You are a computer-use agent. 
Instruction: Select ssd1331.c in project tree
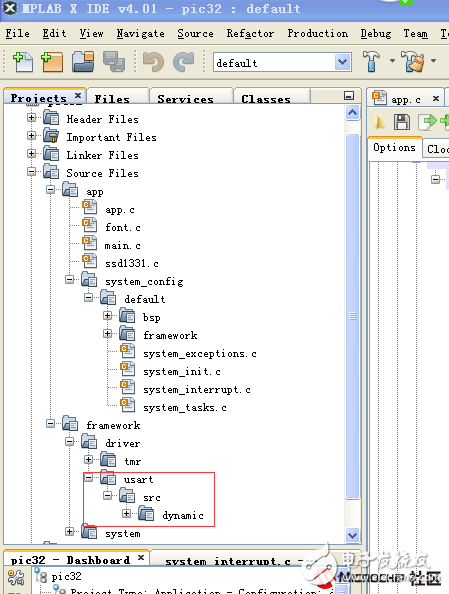(x=132, y=263)
